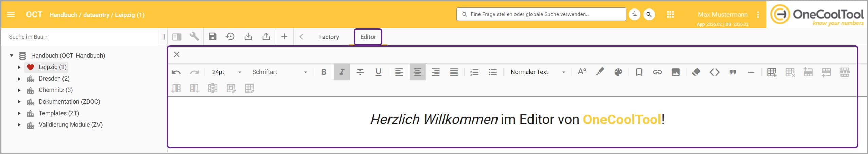Click the AI sparkle assistant button
868x154 pixels.
click(634, 15)
